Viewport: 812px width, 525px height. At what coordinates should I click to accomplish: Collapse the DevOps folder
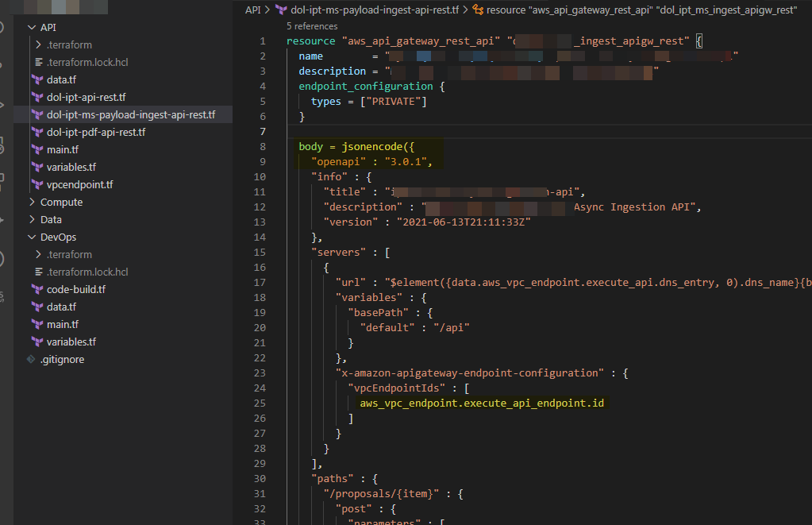click(x=32, y=237)
